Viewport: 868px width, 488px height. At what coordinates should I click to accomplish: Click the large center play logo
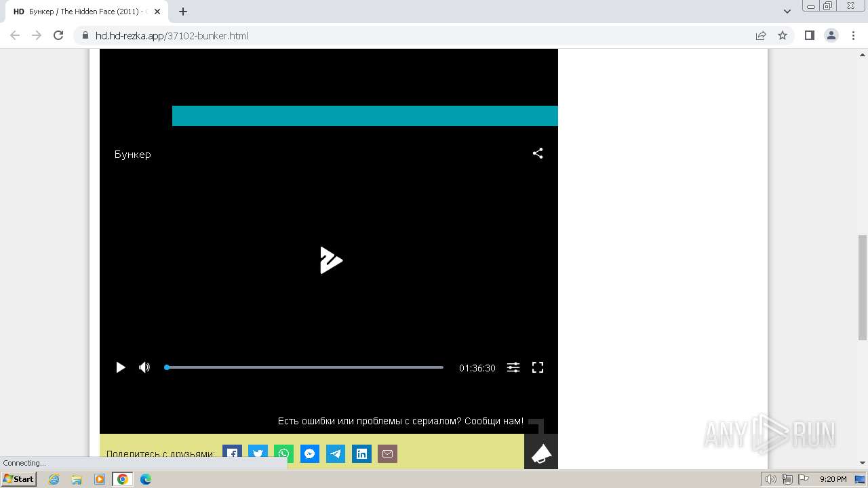(x=331, y=260)
